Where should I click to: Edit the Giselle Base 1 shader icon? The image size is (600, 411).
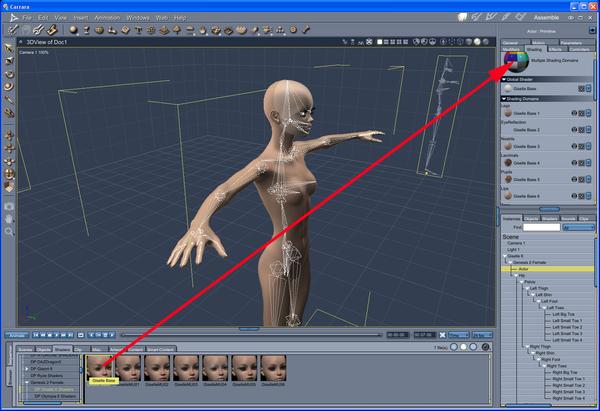point(581,113)
